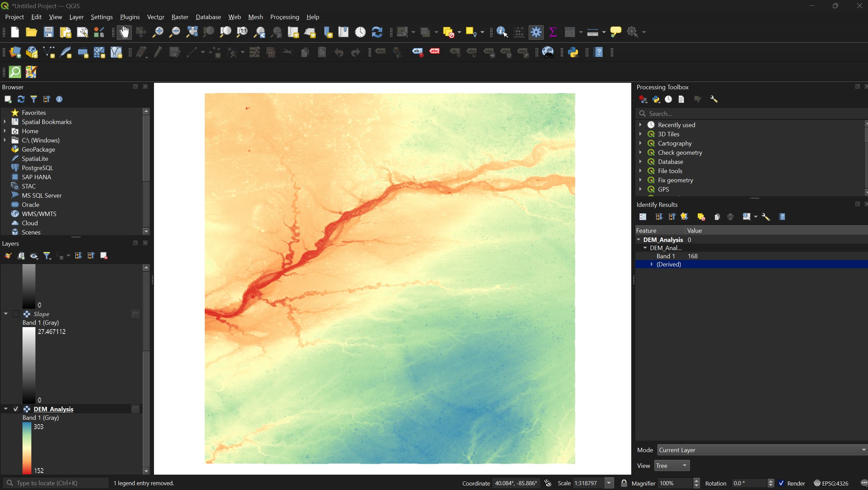The image size is (868, 490).
Task: Click New GeoPackage Layer icon
Action: (x=32, y=52)
